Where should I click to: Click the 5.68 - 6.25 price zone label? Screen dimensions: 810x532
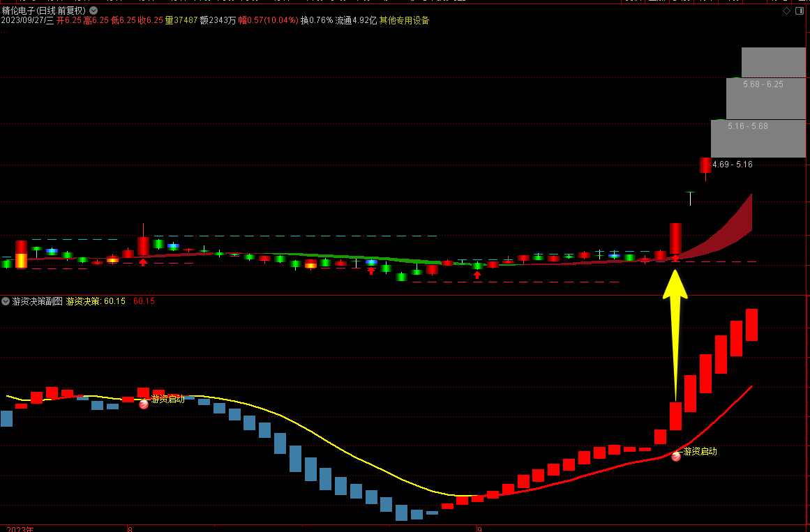coord(763,84)
